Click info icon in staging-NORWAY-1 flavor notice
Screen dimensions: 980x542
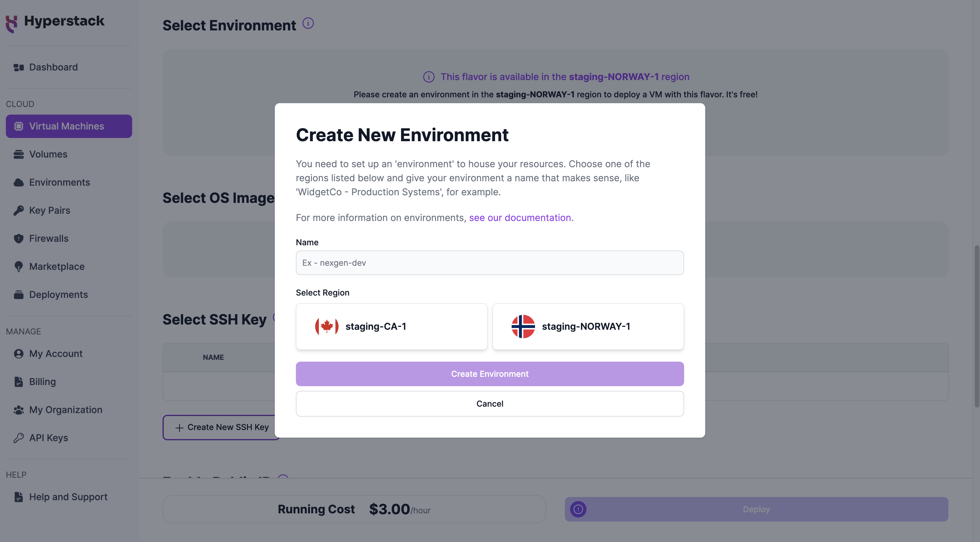click(429, 77)
